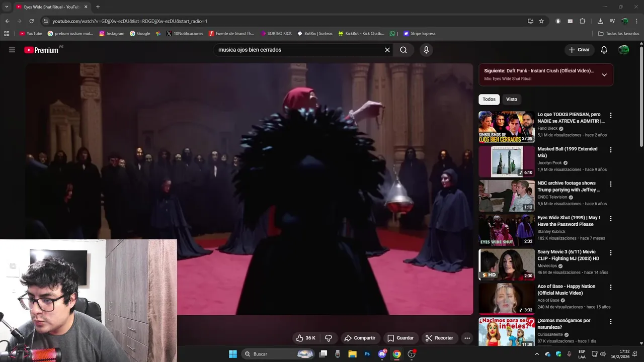Open 10Notificaciones X bookmark
This screenshot has height=362, width=644.
185,34
